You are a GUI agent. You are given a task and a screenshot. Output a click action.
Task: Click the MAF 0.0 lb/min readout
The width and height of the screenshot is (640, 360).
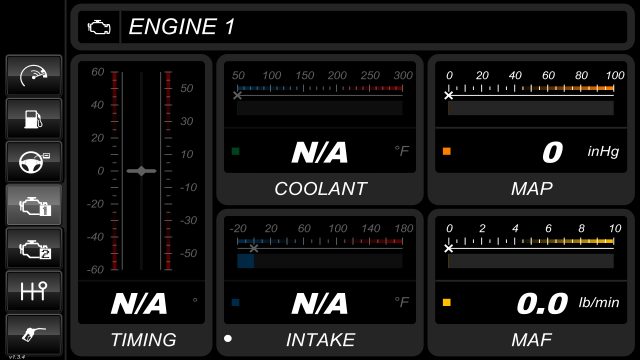click(568, 304)
